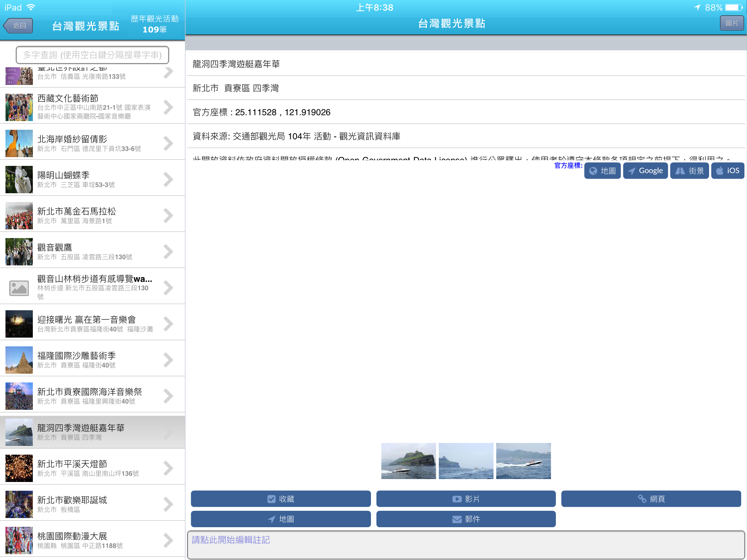
Task: Tap the battery indicator in status bar
Action: point(734,7)
